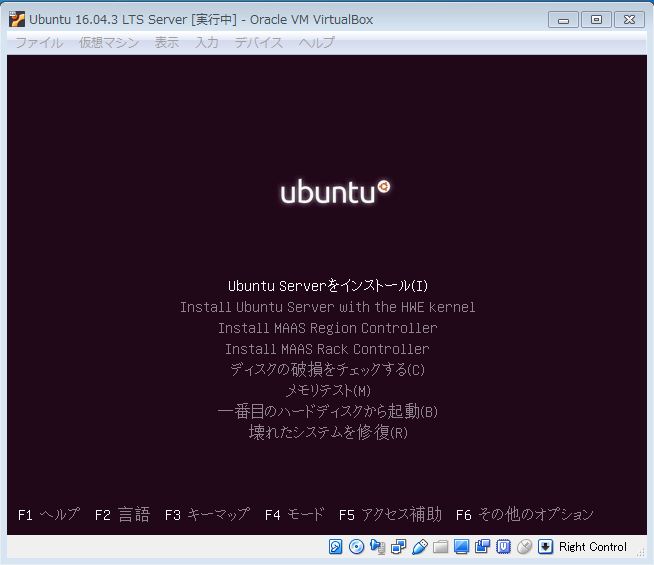Click the F2 言語 language option

point(122,514)
